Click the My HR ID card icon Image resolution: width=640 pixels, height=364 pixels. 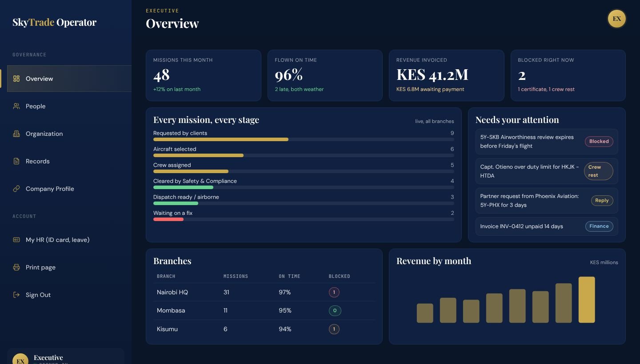tap(16, 240)
